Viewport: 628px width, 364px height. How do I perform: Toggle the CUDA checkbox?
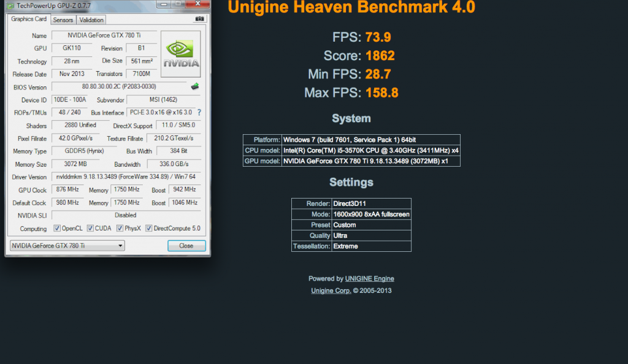[90, 229]
